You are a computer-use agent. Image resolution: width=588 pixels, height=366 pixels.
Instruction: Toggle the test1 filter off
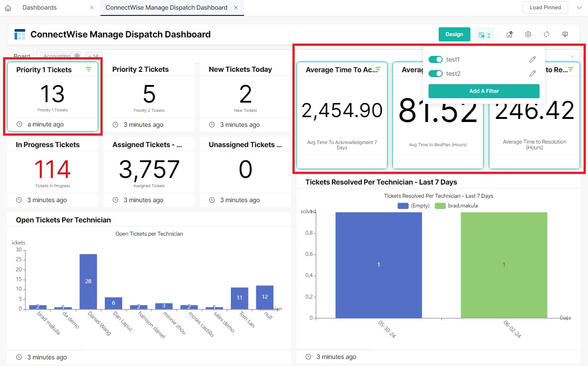click(x=436, y=59)
